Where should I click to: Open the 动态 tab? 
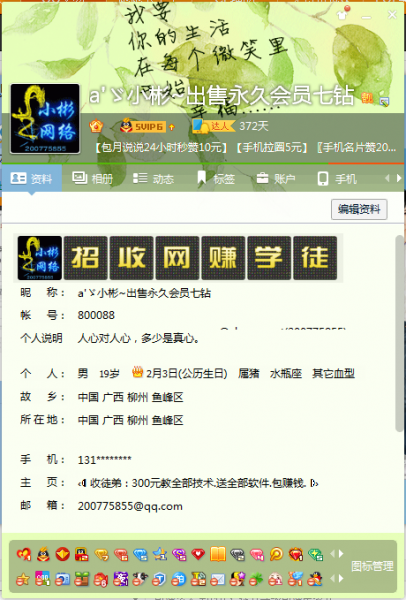(153, 178)
